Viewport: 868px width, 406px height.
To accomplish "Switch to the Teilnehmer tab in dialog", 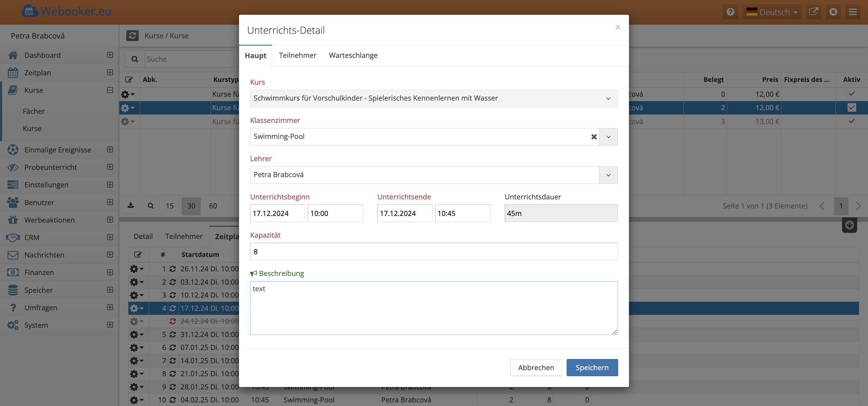I will (297, 55).
